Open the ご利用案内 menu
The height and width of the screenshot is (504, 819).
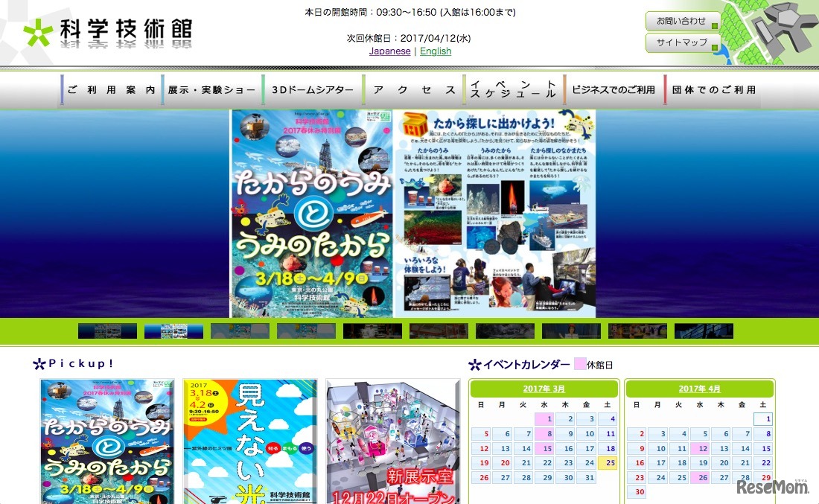[111, 90]
